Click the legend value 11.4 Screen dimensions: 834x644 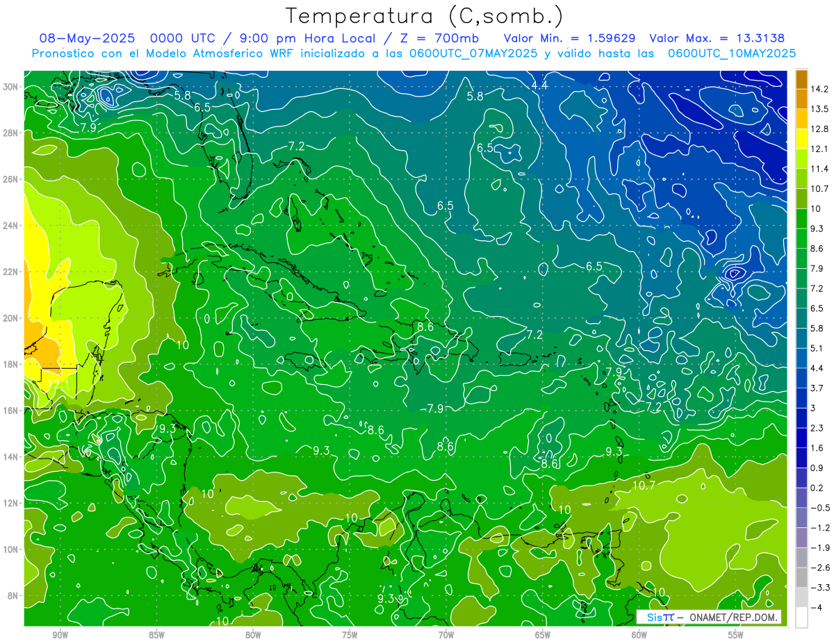819,169
